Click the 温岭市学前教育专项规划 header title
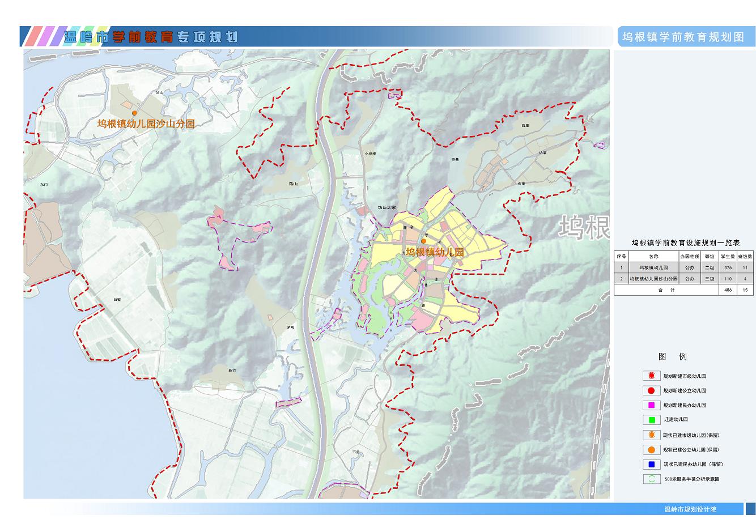Screen dimensions: 756x532 [151, 37]
